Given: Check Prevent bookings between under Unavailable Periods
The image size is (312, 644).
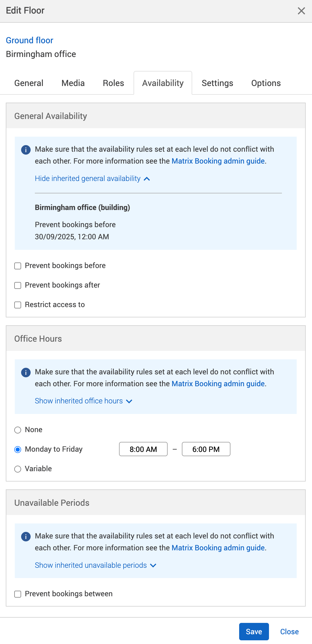Looking at the screenshot, I should coord(17,594).
